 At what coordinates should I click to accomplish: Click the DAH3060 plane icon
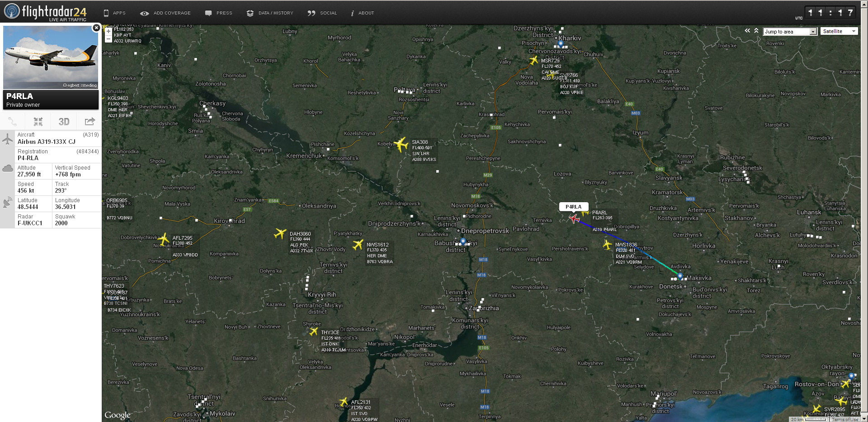point(280,233)
